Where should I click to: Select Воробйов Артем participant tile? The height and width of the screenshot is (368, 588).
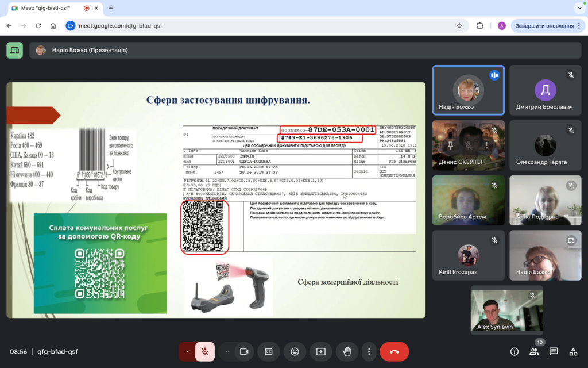(x=469, y=201)
